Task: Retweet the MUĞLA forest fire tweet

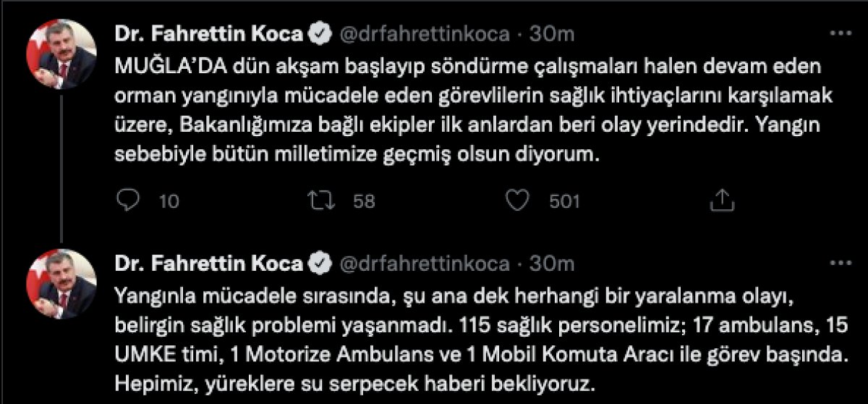Action: [318, 201]
